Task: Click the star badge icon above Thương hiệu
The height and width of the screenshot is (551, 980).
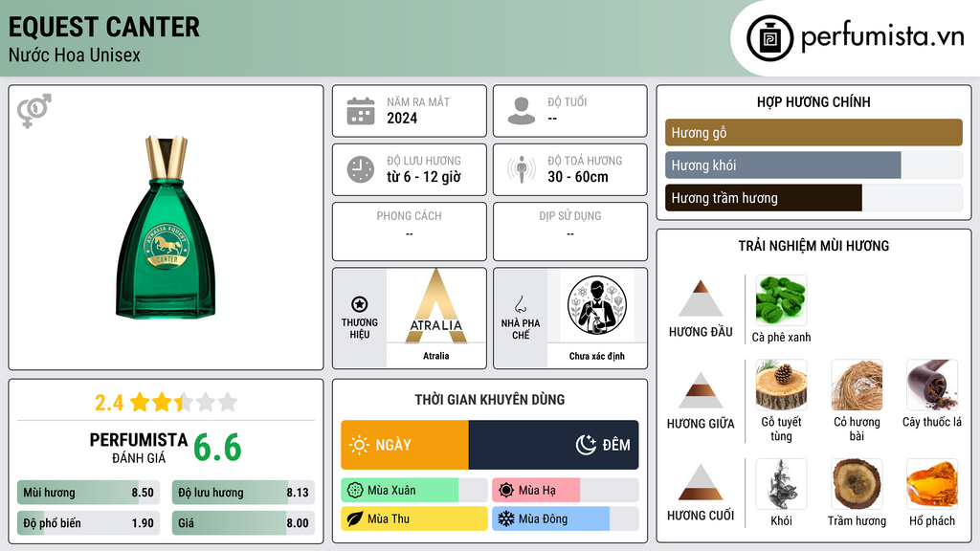Action: pos(360,304)
